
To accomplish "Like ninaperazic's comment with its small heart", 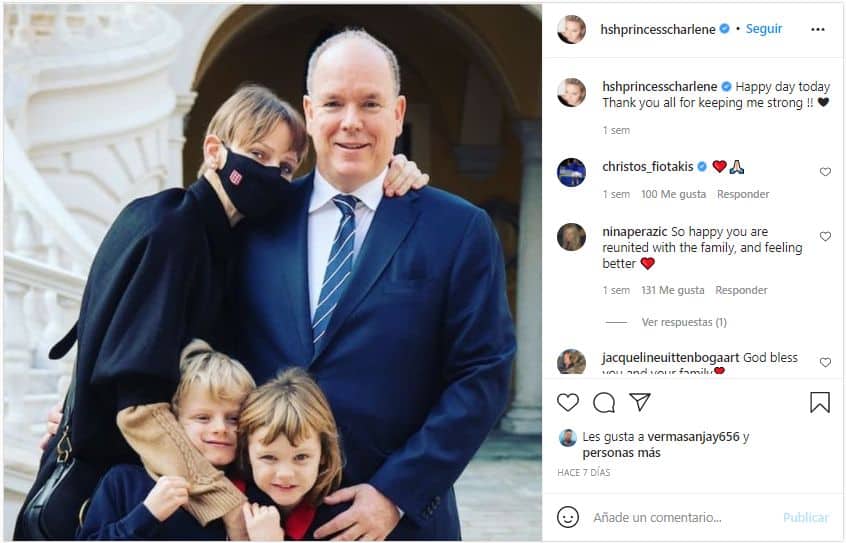I will point(825,236).
